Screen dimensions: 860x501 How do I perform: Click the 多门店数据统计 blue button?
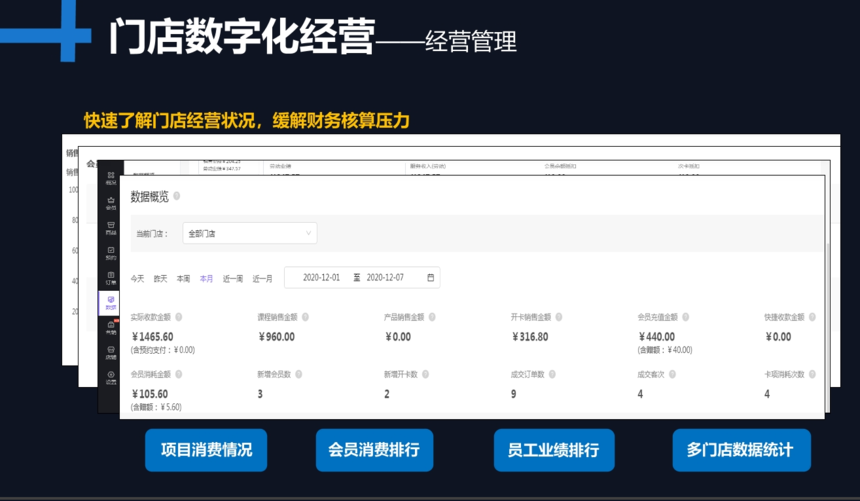tap(742, 450)
